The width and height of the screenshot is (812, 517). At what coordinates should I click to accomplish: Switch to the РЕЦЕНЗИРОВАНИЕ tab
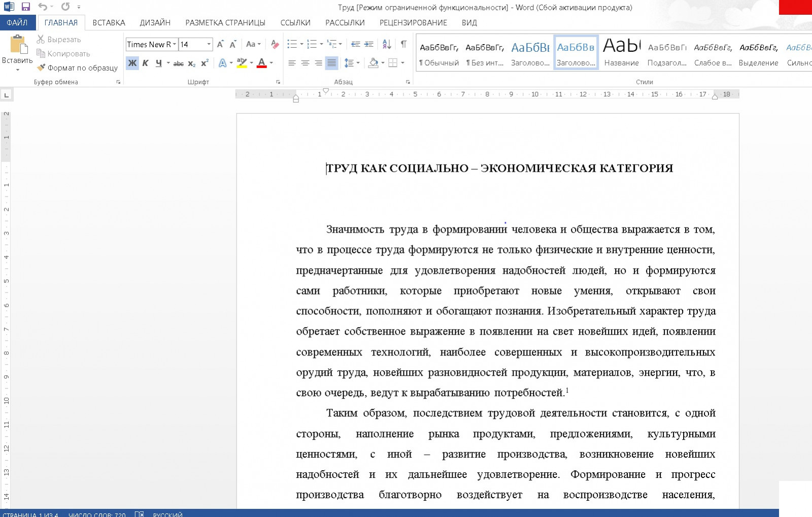tap(413, 23)
